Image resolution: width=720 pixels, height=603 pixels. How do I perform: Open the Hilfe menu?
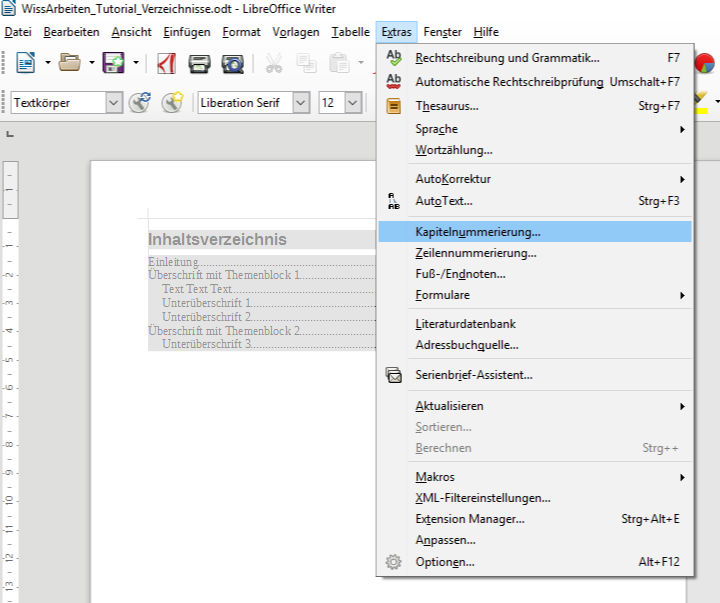[x=486, y=32]
